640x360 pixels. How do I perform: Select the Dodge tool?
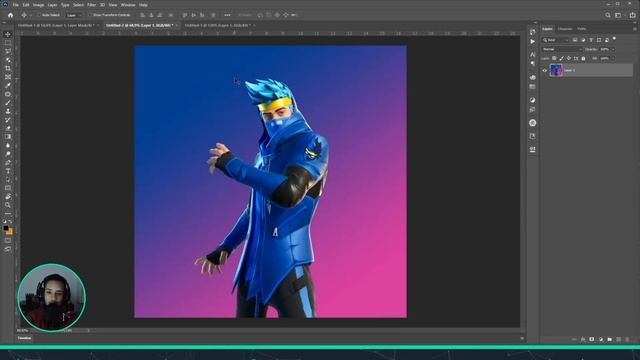[x=8, y=154]
